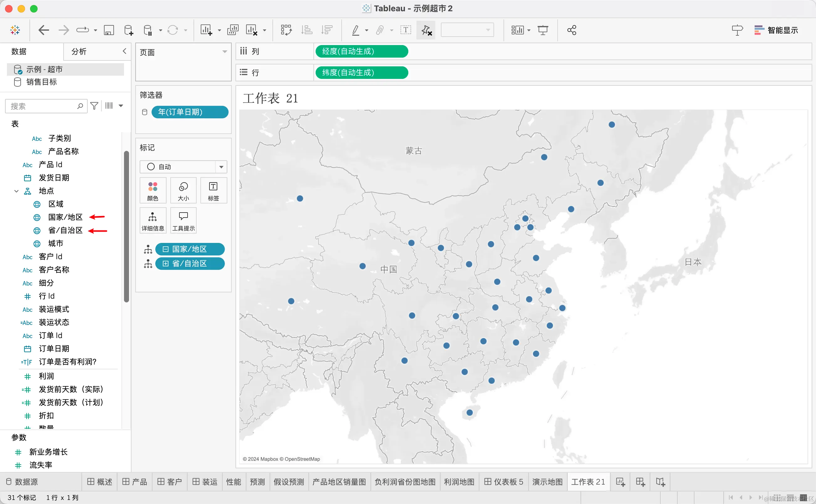Open the Size marks card

point(183,191)
